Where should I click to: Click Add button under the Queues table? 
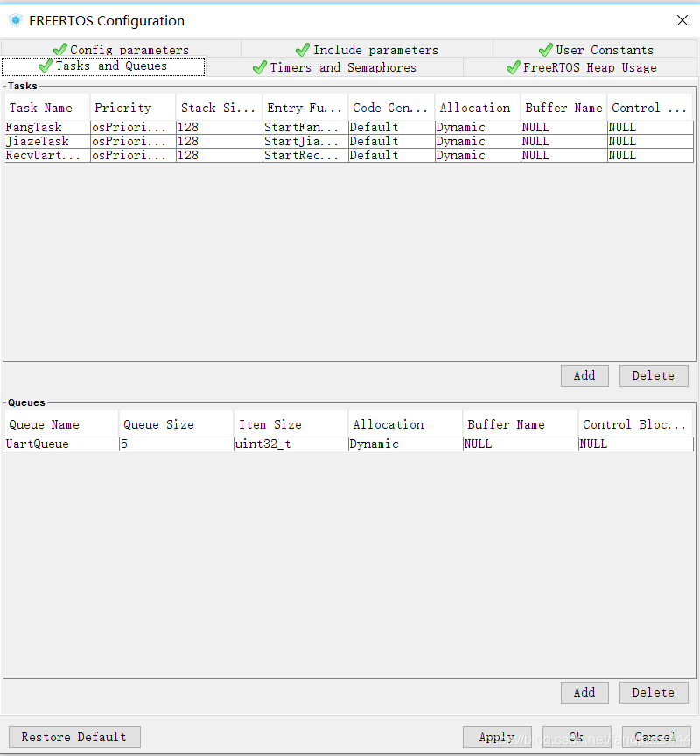click(x=584, y=692)
